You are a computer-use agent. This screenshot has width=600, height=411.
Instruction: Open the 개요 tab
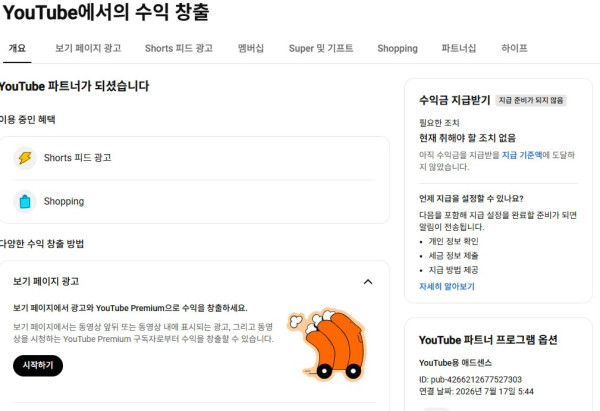point(17,48)
